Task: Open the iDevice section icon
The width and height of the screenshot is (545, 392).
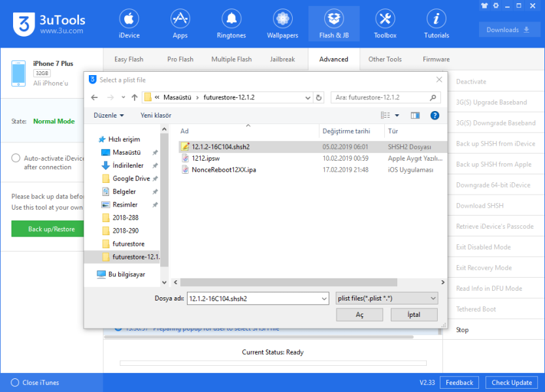Action: pyautogui.click(x=128, y=19)
